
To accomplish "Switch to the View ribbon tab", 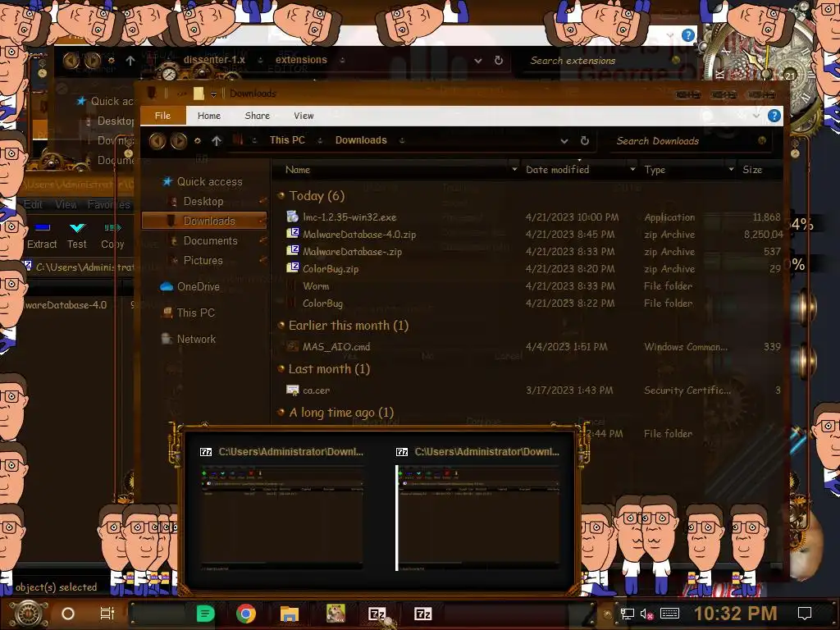I will click(304, 116).
